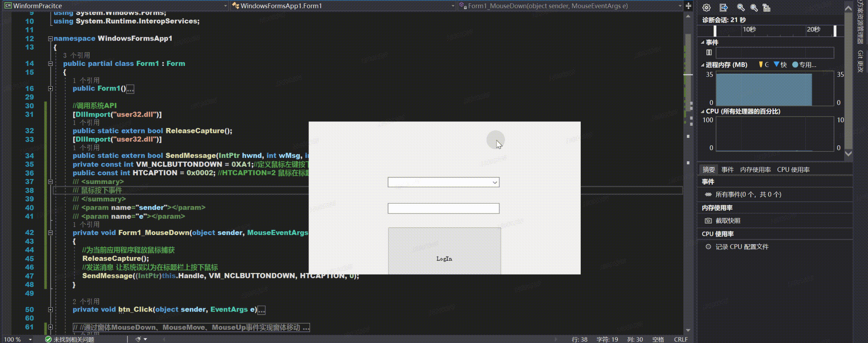Click the export selection icon in Diagnostic Tools
The width and height of the screenshot is (868, 343).
[x=724, y=8]
